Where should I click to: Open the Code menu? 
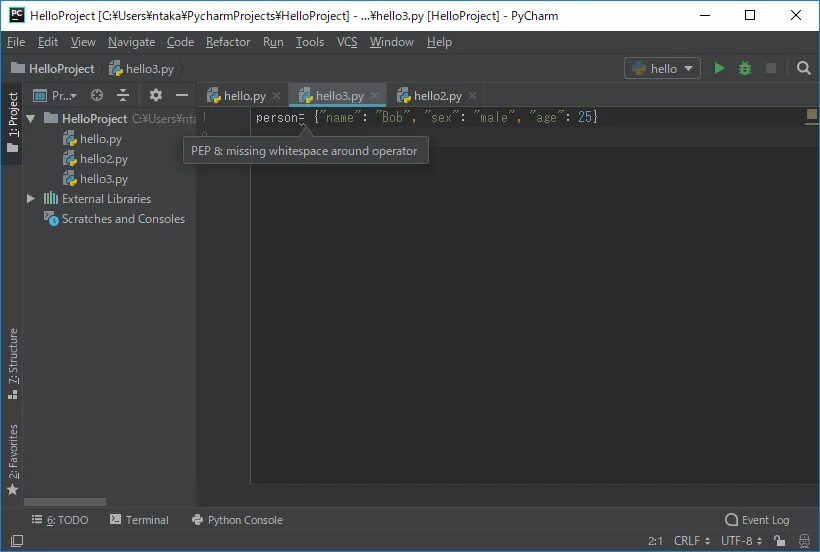180,42
